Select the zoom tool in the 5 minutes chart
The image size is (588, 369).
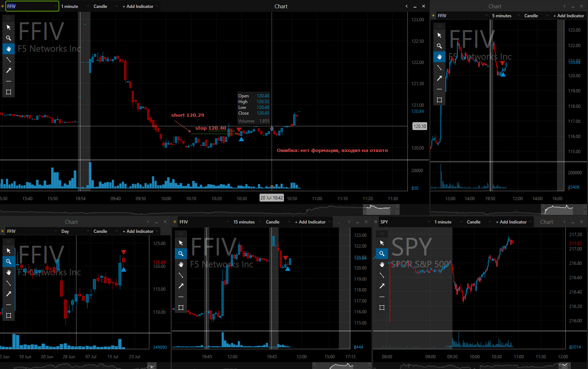tap(439, 46)
